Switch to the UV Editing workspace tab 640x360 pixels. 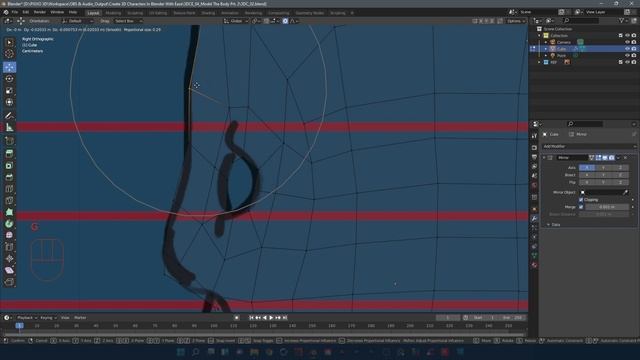point(158,13)
